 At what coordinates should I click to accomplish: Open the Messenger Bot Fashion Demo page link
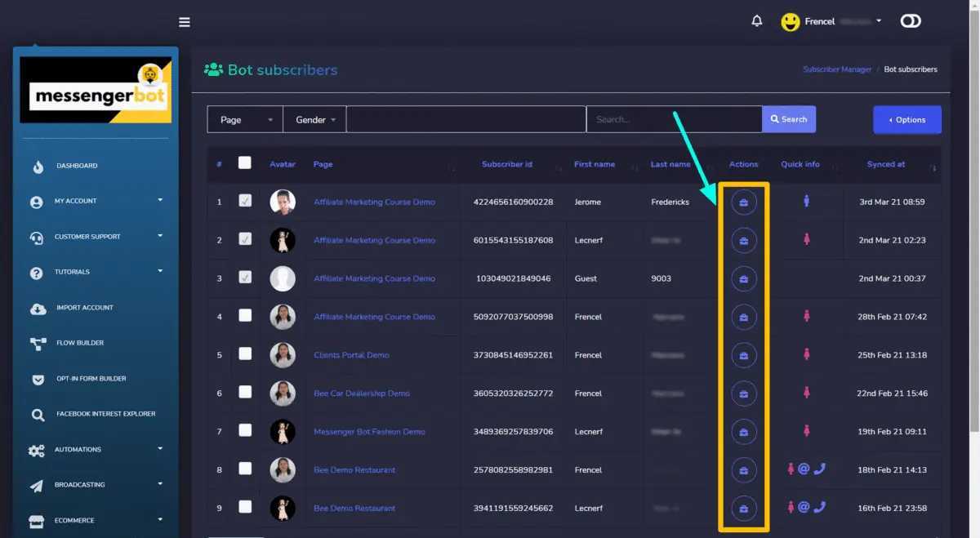click(x=369, y=432)
